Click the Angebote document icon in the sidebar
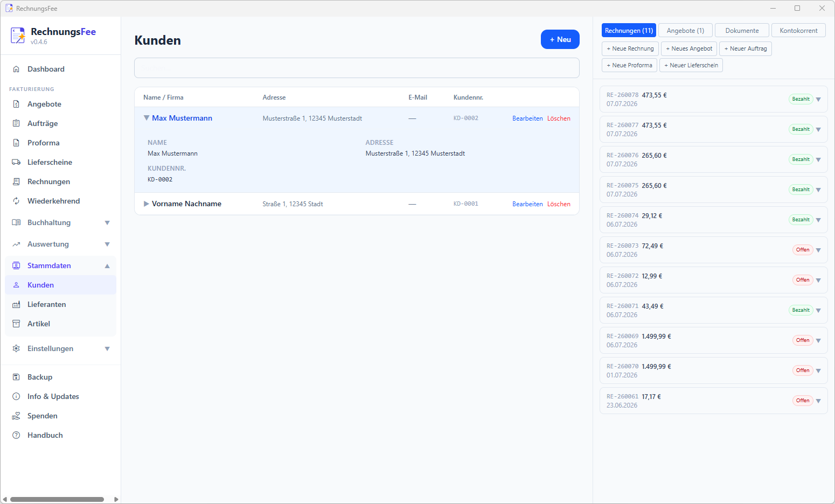 [x=16, y=104]
